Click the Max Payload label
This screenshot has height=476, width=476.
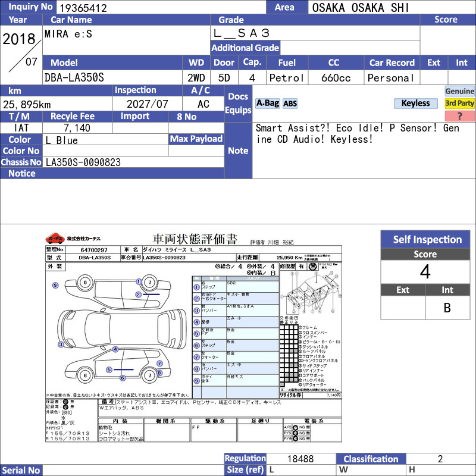pos(196,139)
